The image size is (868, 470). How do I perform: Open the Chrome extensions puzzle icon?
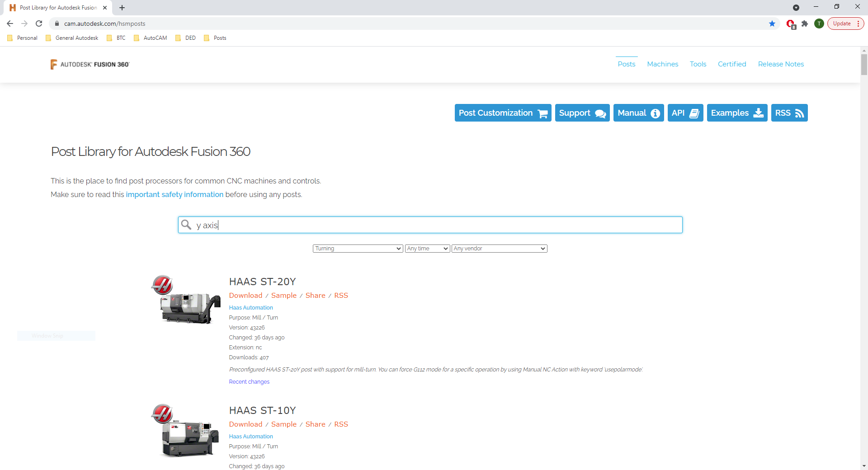805,23
